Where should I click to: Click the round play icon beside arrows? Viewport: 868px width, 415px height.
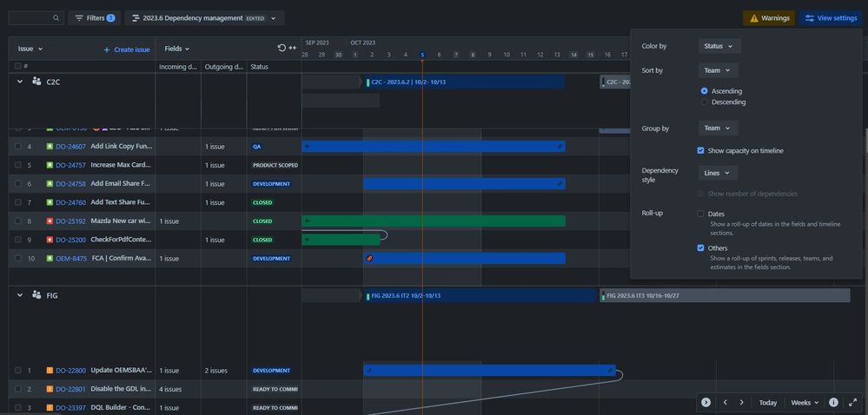(x=706, y=402)
